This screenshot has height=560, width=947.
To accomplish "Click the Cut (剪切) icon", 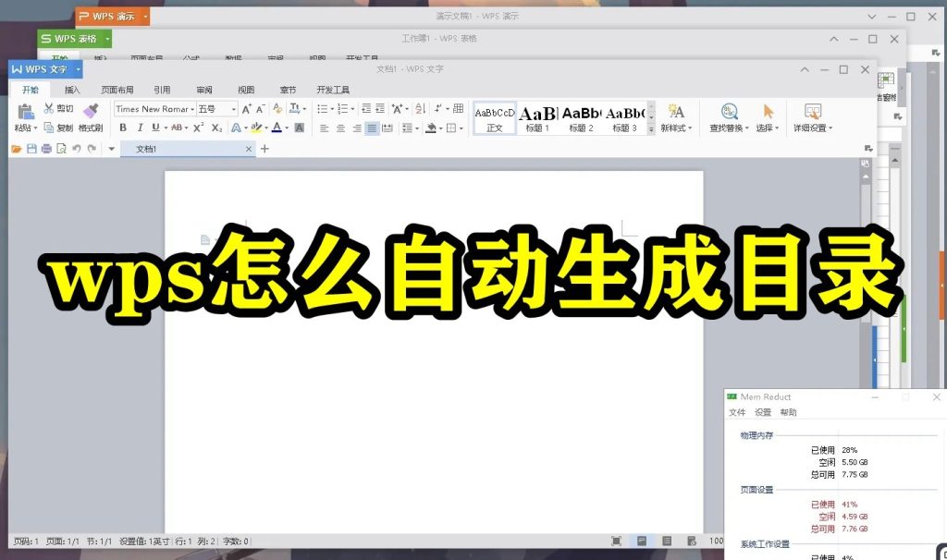I will point(49,109).
